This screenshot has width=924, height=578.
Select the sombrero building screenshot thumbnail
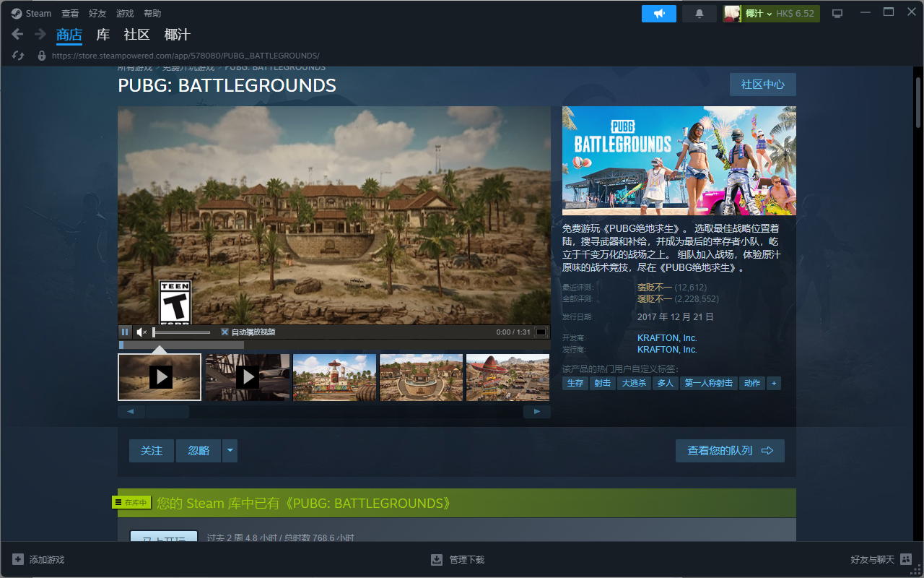[508, 377]
